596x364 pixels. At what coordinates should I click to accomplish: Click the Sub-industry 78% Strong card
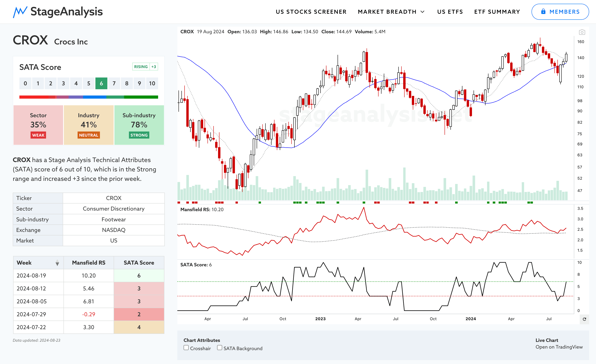click(x=139, y=125)
